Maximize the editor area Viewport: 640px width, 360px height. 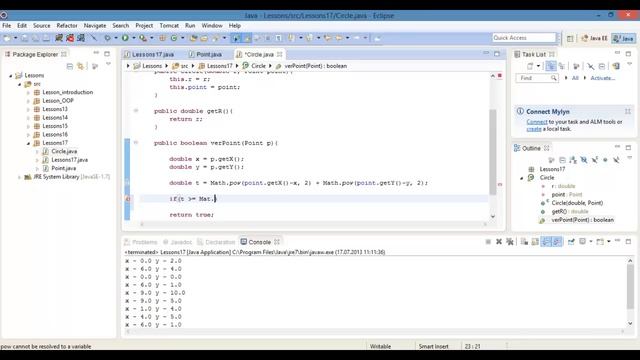pyautogui.click(x=497, y=53)
